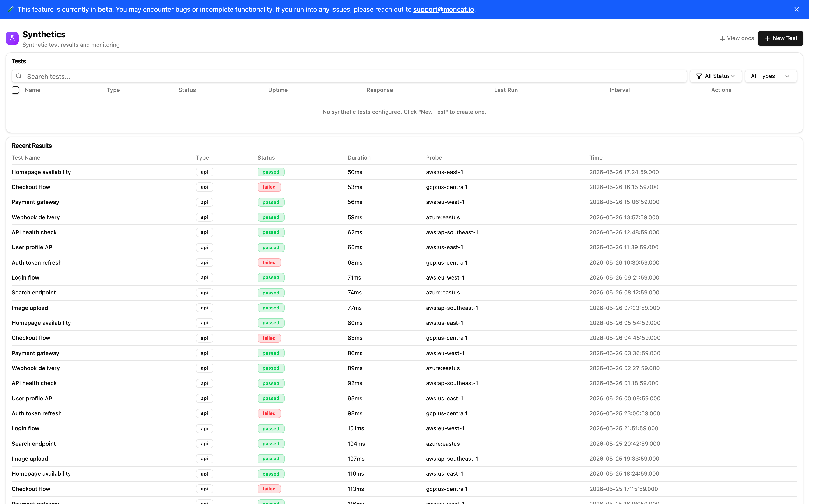The image size is (814, 504).
Task: Click the timestamp 2026-05-26 13:57:59.000
Action: (624, 217)
